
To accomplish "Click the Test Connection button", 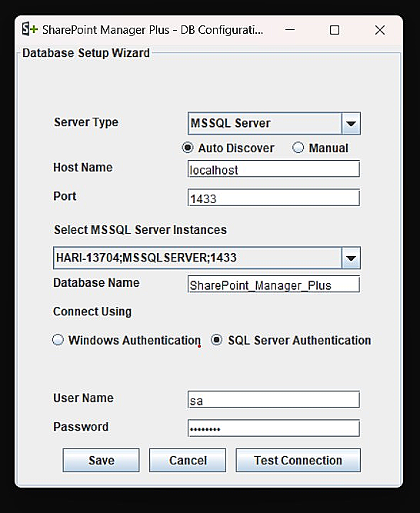I will 298,461.
